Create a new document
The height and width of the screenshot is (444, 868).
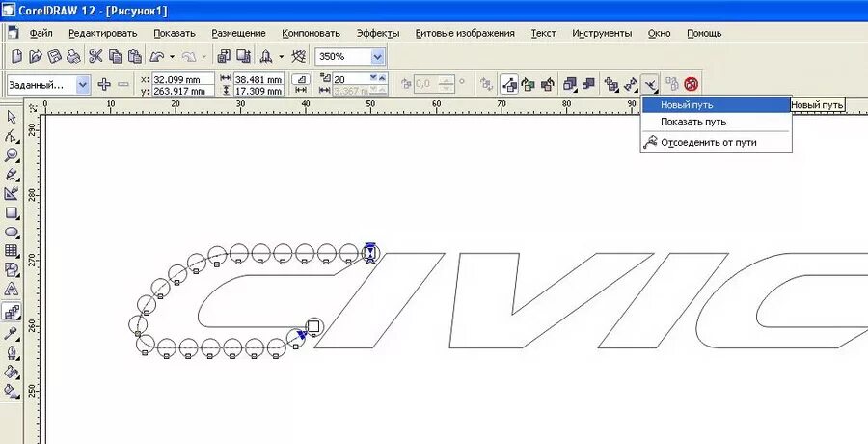click(17, 57)
